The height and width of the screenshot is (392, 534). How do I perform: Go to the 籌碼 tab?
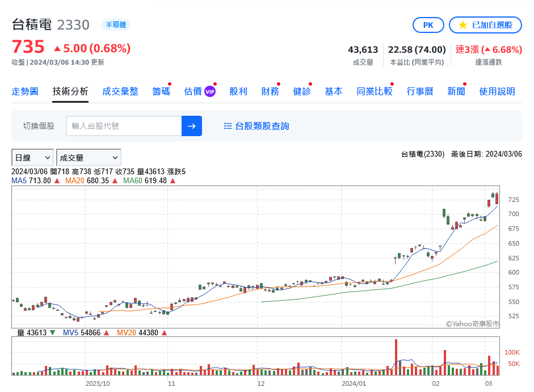point(161,91)
